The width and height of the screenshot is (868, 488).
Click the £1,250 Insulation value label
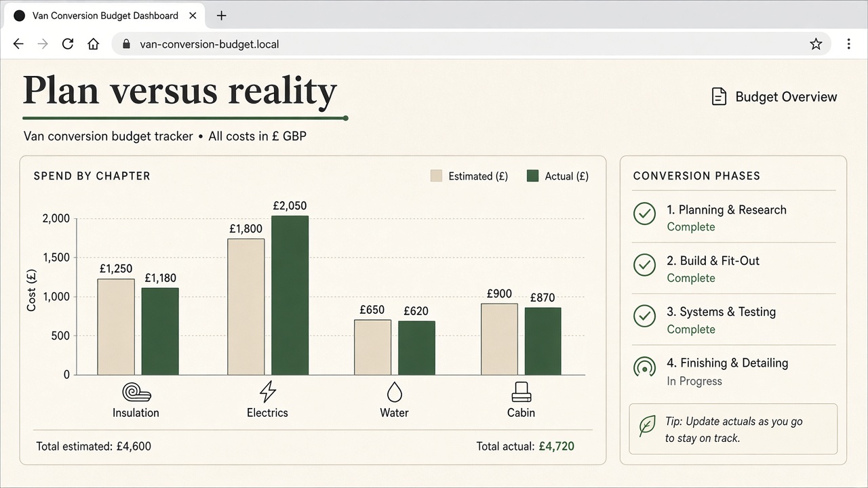116,268
